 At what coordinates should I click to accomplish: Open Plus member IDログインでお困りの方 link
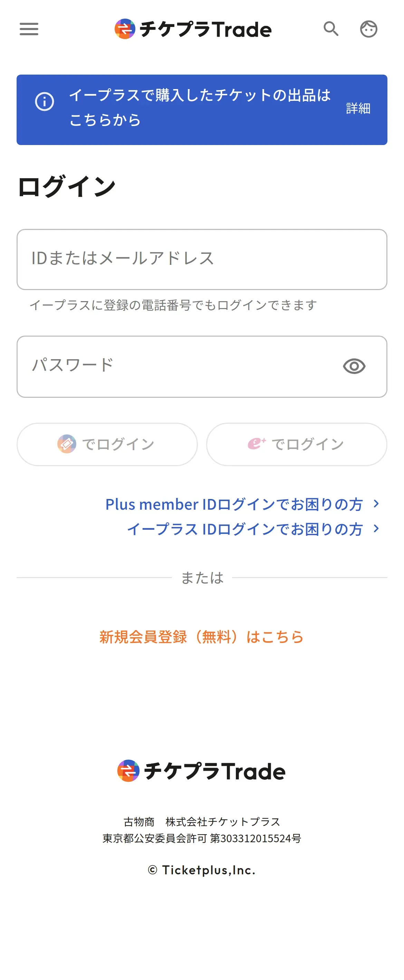pos(233,504)
